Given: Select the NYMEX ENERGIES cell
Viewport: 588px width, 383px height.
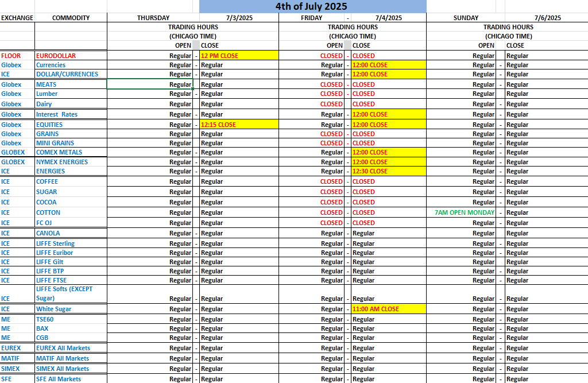Looking at the screenshot, I should [71, 162].
